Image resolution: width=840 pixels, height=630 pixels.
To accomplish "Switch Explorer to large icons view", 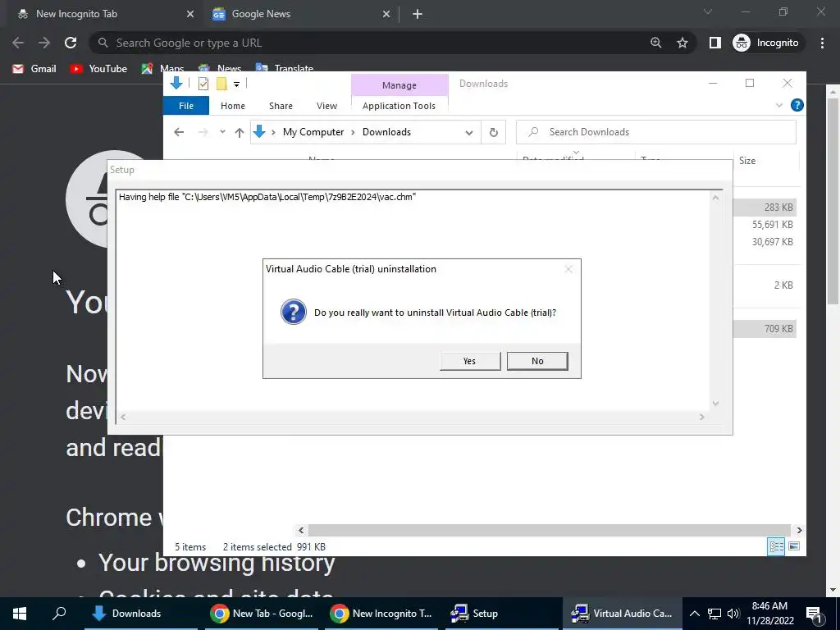I will [x=794, y=546].
